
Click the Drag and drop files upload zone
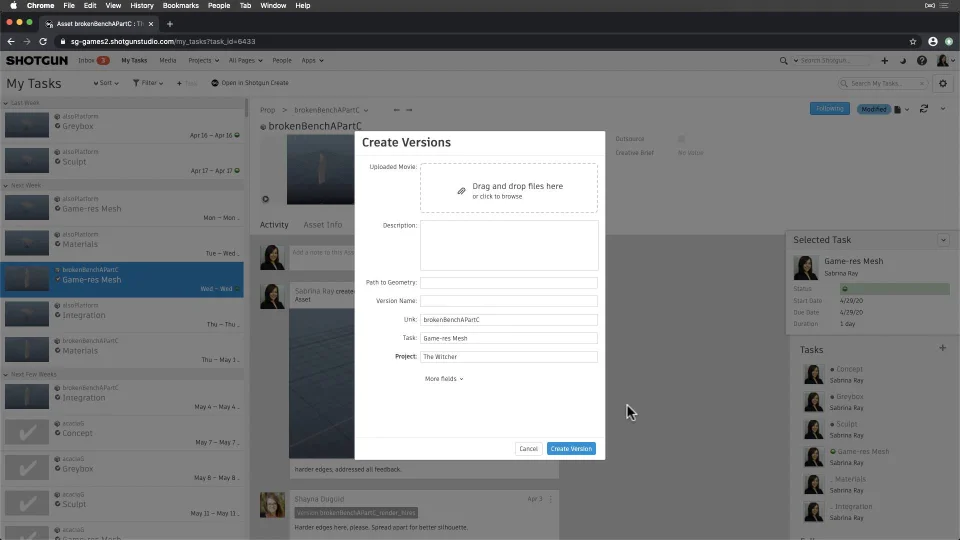(x=509, y=188)
